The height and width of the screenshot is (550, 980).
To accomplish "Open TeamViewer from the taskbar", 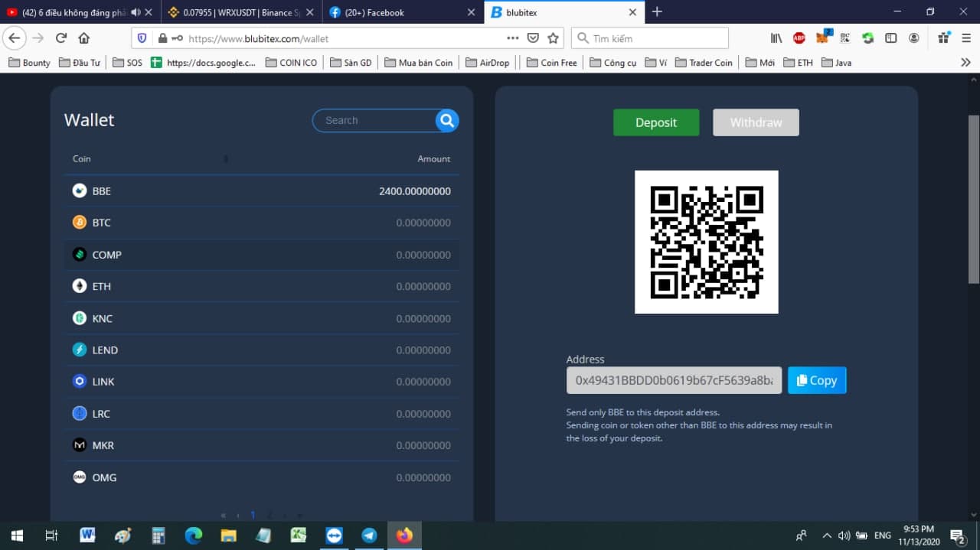I will coord(335,535).
